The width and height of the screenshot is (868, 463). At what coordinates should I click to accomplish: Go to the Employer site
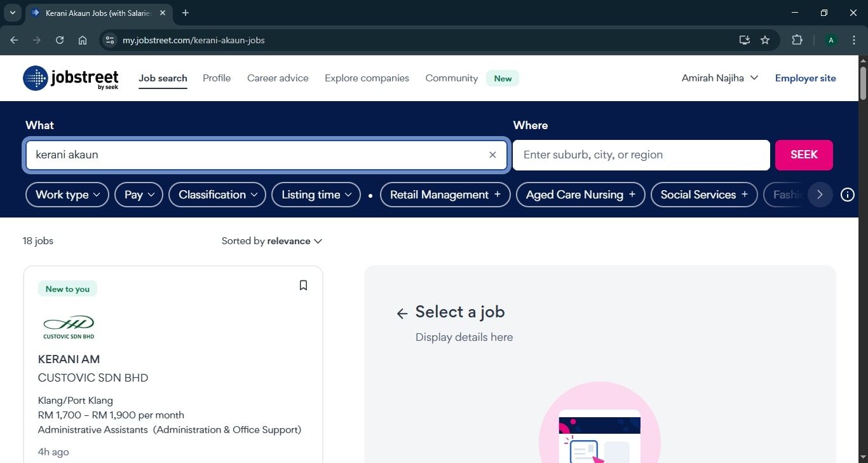tap(805, 78)
